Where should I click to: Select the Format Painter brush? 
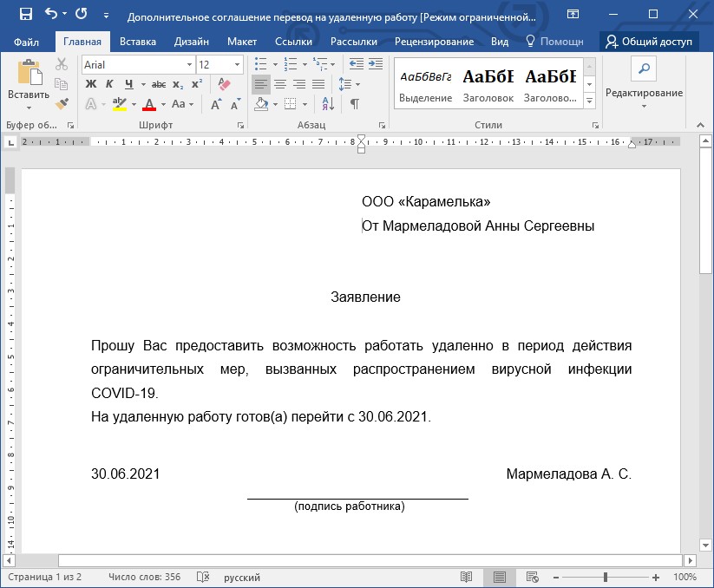click(62, 104)
